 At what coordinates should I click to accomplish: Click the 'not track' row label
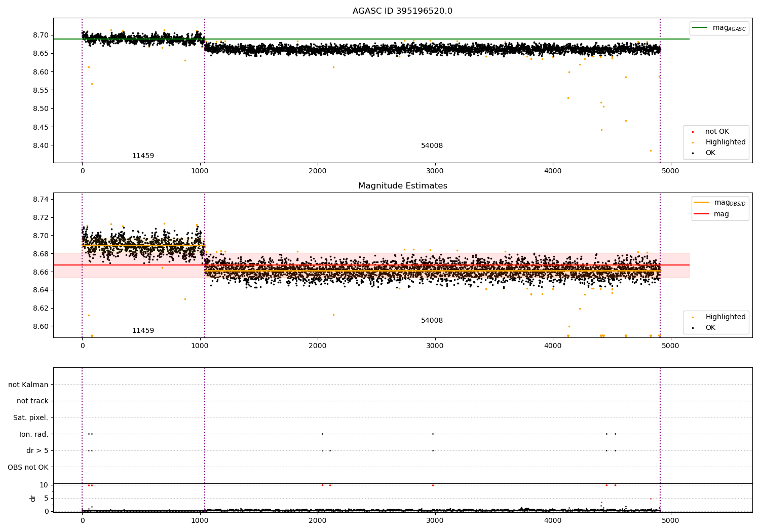[x=32, y=401]
